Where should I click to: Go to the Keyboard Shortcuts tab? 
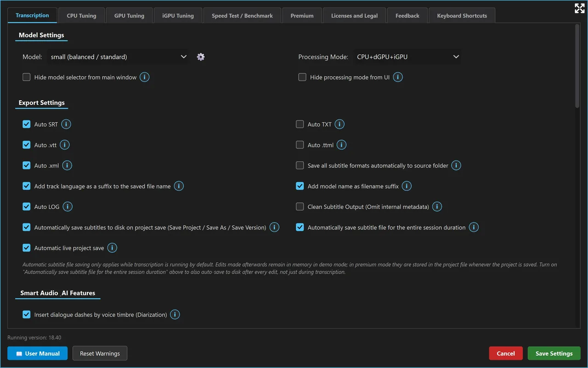tap(462, 15)
